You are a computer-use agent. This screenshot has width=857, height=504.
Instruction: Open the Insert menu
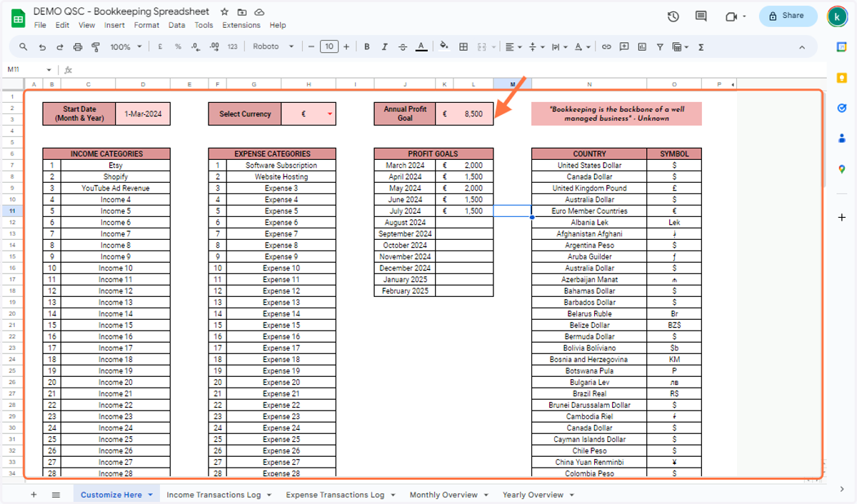coord(114,25)
